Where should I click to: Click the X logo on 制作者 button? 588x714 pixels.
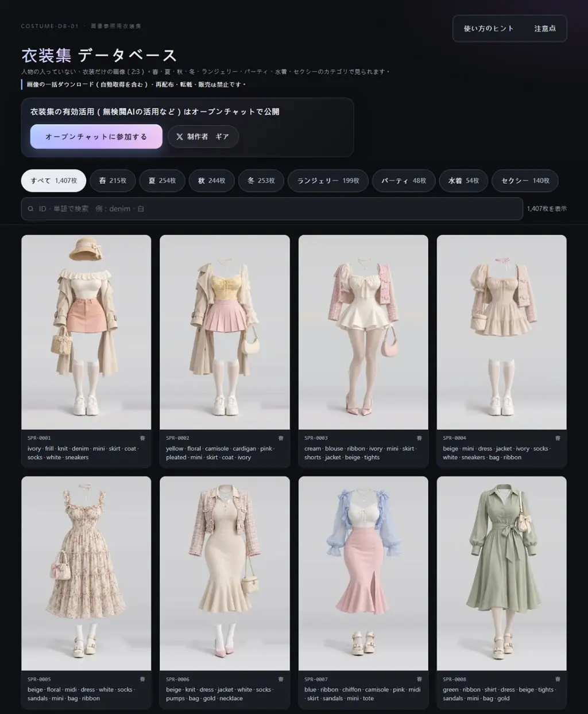tap(180, 137)
